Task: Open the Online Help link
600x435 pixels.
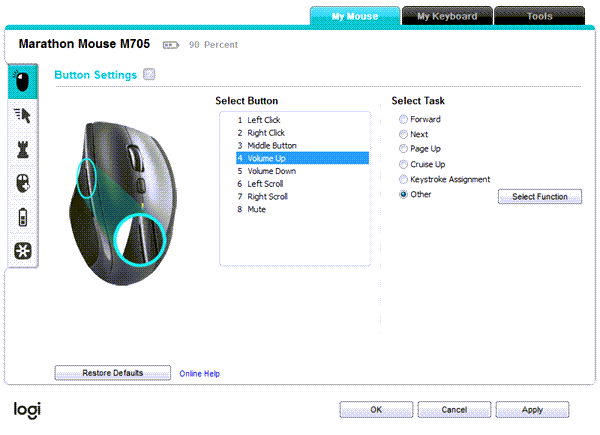Action: point(199,374)
